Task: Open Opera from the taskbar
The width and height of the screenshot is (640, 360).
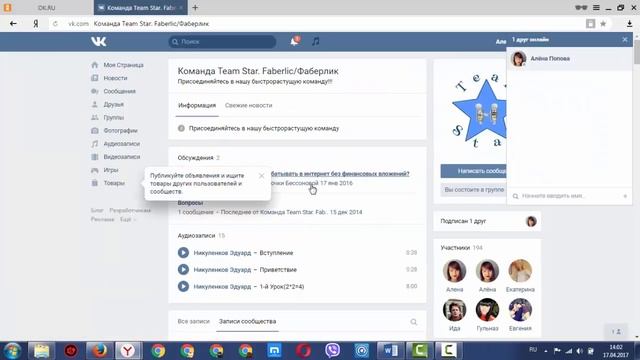Action: point(303,351)
